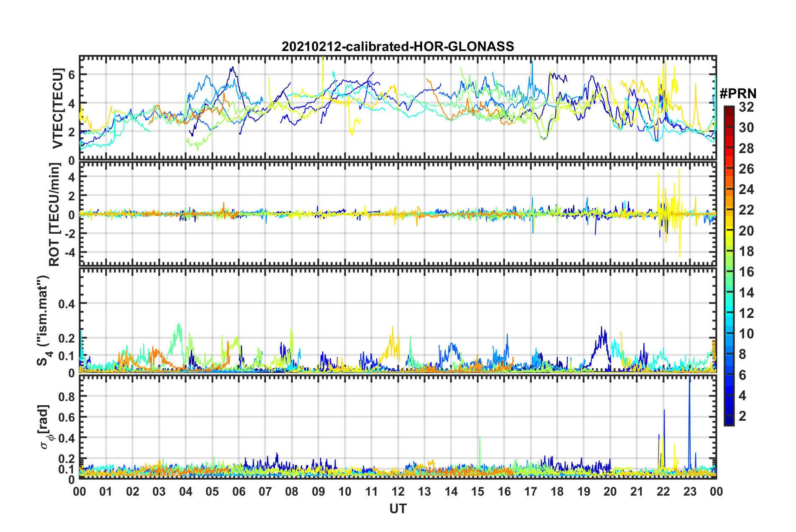Click UT axis tick label 08

click(x=292, y=491)
